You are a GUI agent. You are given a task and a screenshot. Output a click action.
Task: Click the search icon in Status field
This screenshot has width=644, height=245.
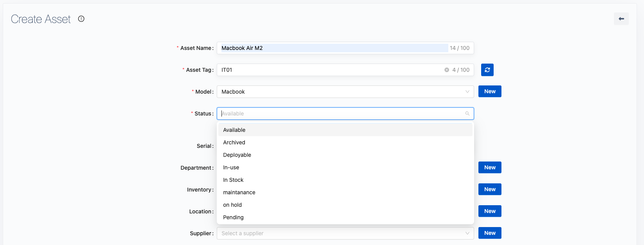click(x=467, y=114)
